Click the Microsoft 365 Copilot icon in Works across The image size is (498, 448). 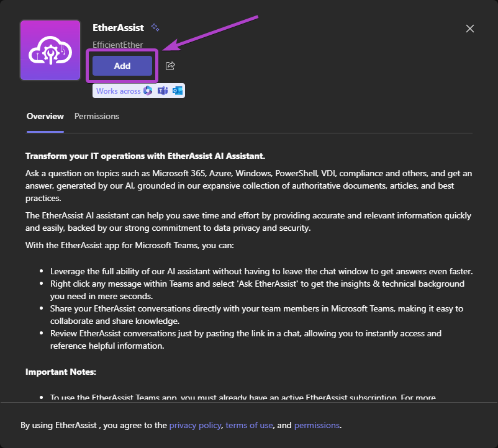coord(148,91)
